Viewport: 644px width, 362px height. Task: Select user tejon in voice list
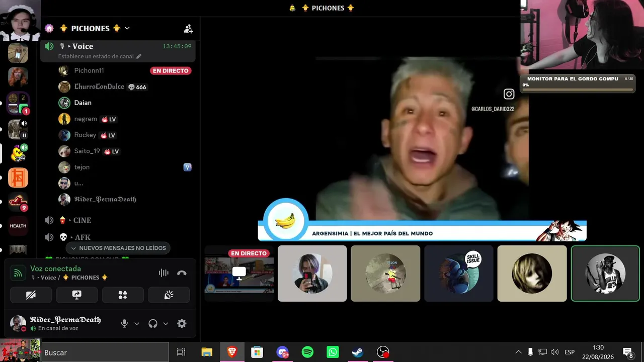82,167
